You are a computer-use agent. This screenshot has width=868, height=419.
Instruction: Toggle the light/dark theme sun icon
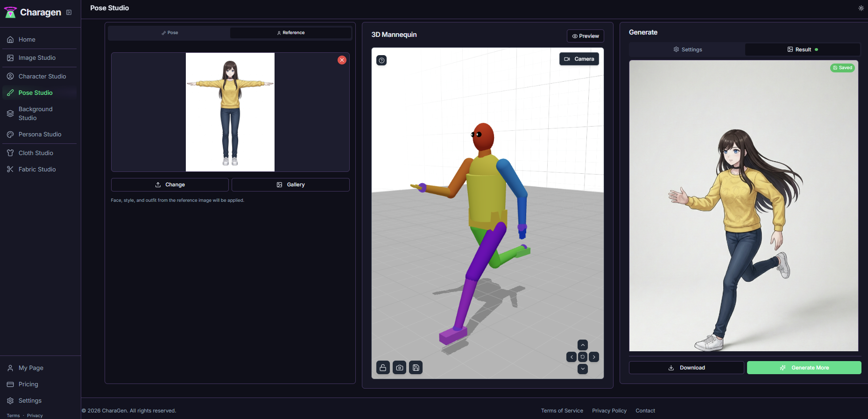click(x=861, y=8)
